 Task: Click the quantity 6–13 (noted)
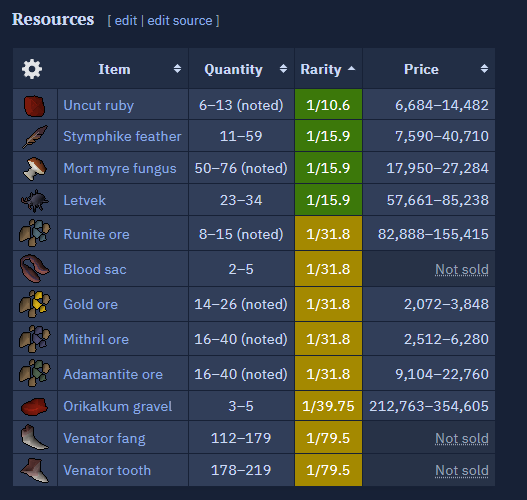coord(241,106)
